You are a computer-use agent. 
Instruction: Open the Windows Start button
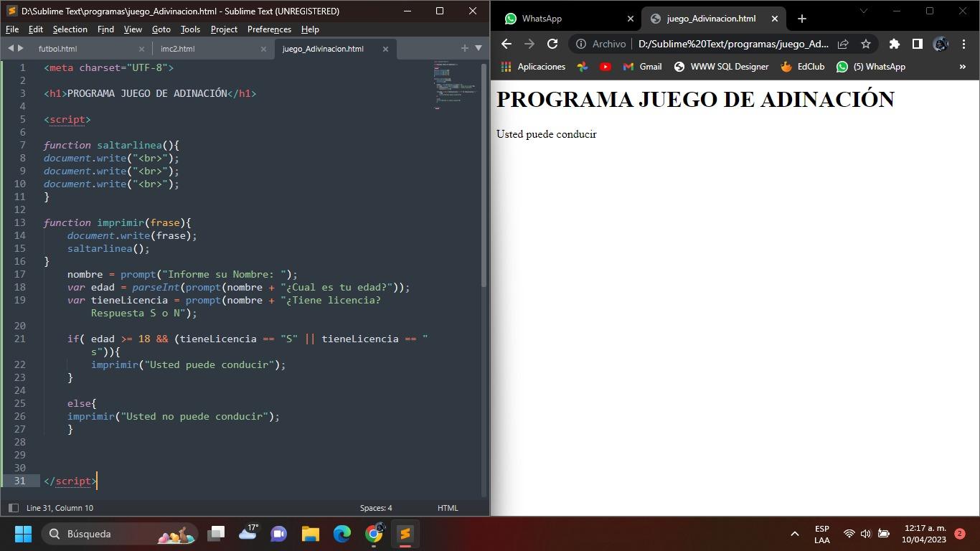click(23, 534)
